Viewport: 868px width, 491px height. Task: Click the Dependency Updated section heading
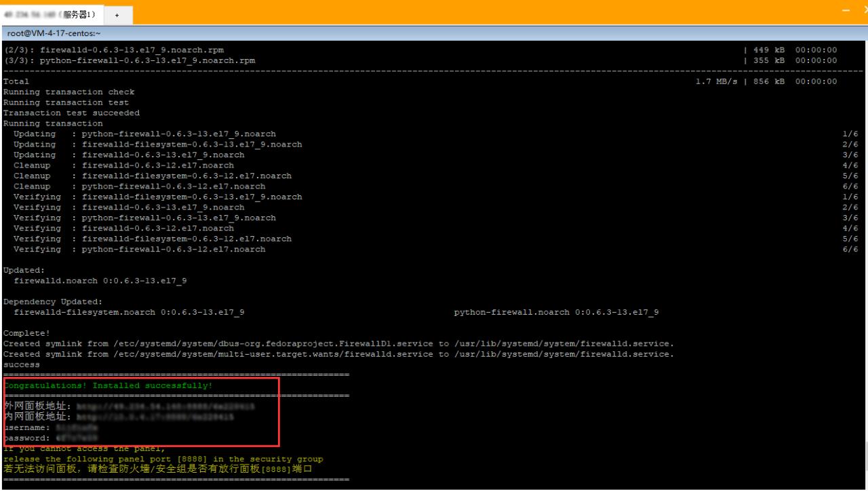click(58, 301)
